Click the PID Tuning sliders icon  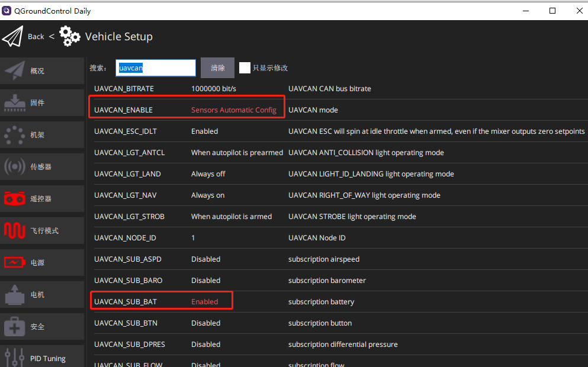pyautogui.click(x=15, y=358)
